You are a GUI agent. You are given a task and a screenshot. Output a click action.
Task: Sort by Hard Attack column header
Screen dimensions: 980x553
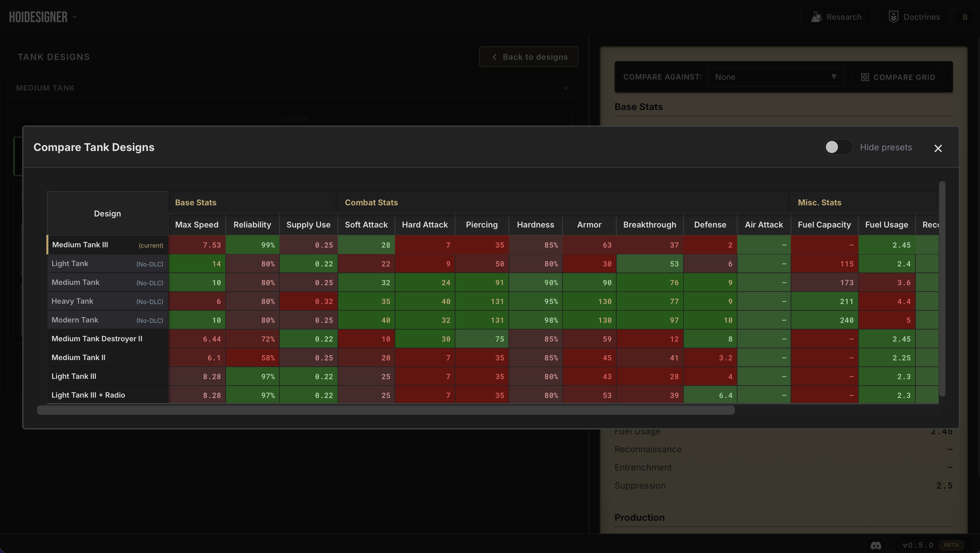(425, 224)
